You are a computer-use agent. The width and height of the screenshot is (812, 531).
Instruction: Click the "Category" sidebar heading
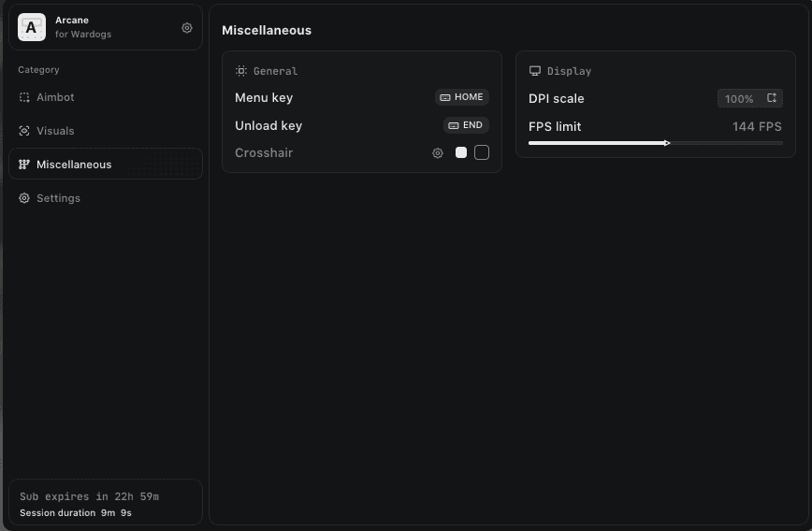(x=38, y=70)
